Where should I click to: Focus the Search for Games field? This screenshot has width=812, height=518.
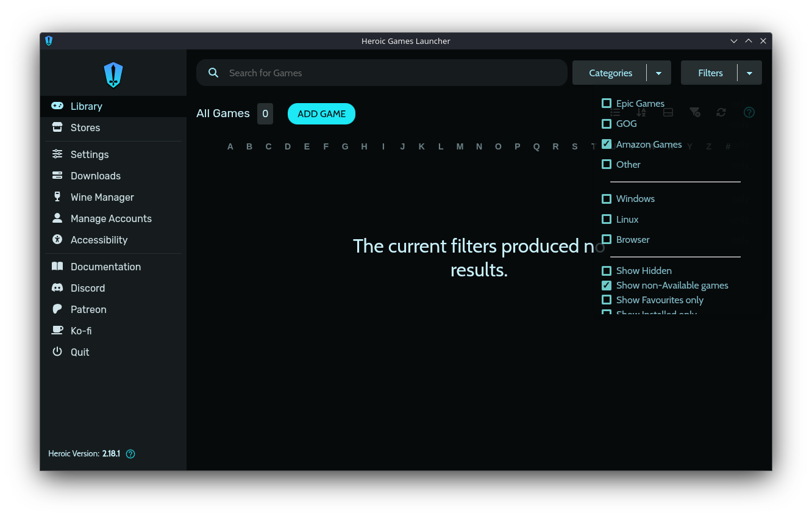[x=382, y=73]
